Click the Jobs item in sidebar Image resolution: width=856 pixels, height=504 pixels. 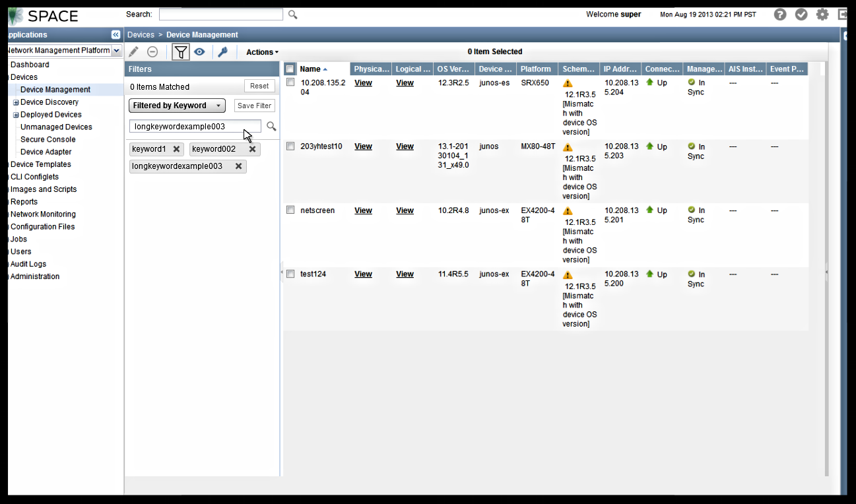click(18, 239)
